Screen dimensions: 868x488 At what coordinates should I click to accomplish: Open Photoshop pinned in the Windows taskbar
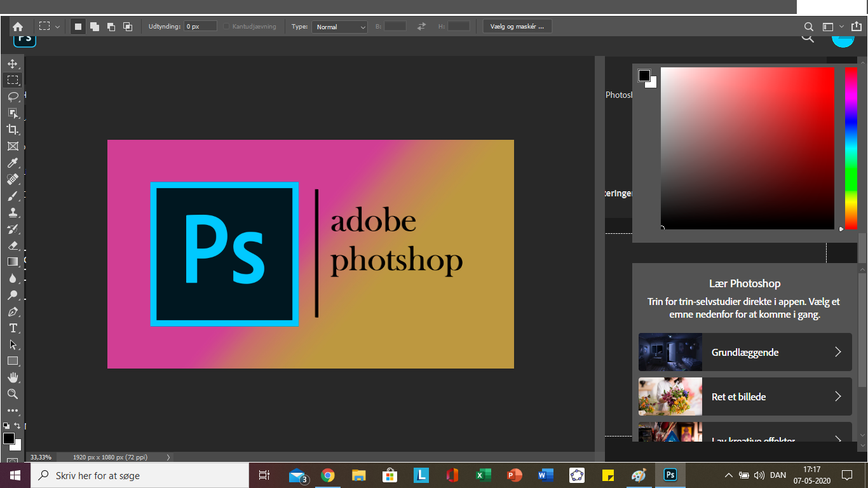pos(670,475)
